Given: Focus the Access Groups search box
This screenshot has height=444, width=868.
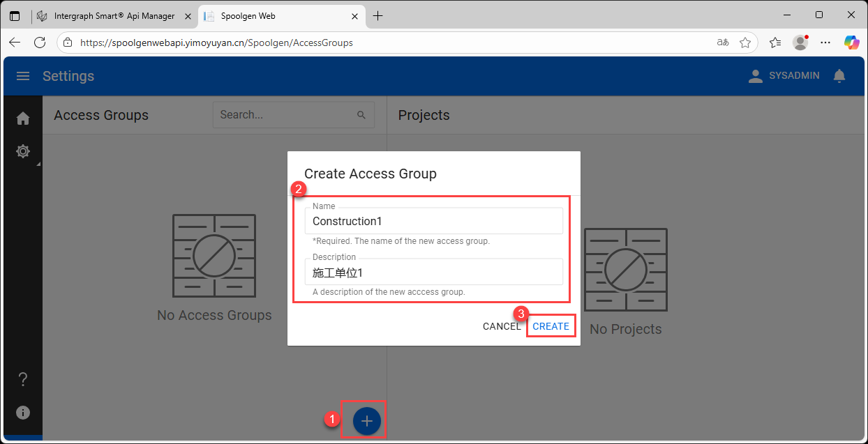Looking at the screenshot, I should [x=285, y=115].
